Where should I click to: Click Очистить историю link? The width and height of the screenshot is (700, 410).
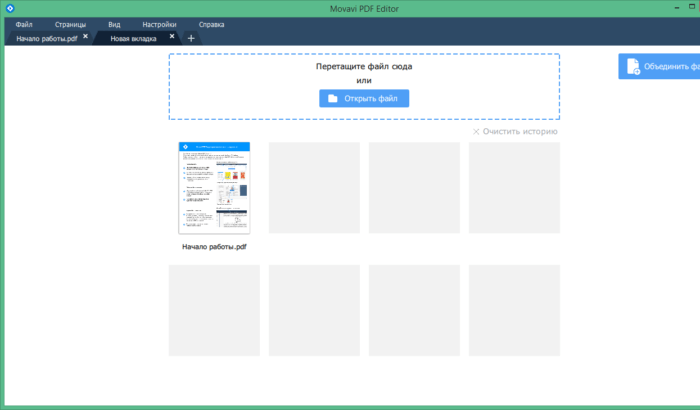515,131
